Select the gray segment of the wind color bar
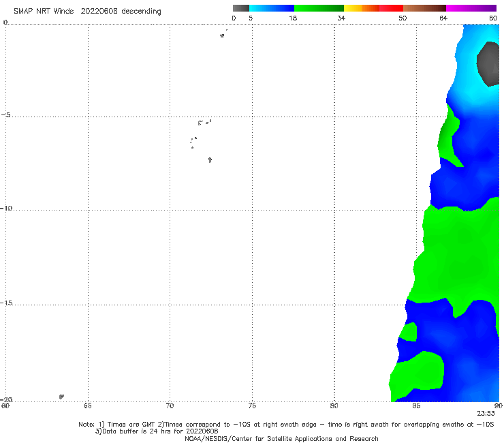 (x=240, y=8)
